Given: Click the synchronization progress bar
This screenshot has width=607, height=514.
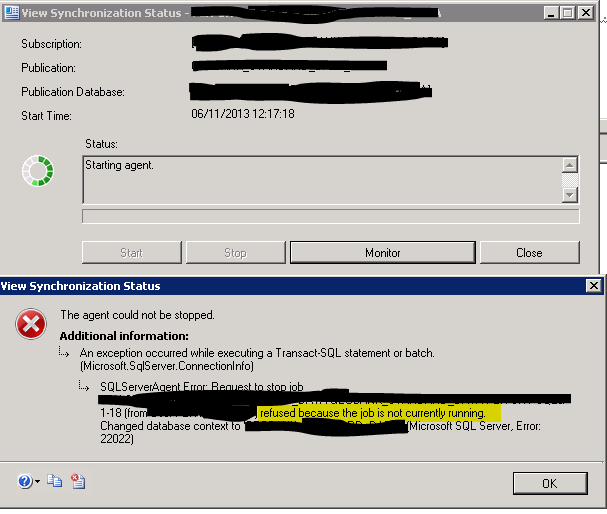Looking at the screenshot, I should [331, 216].
